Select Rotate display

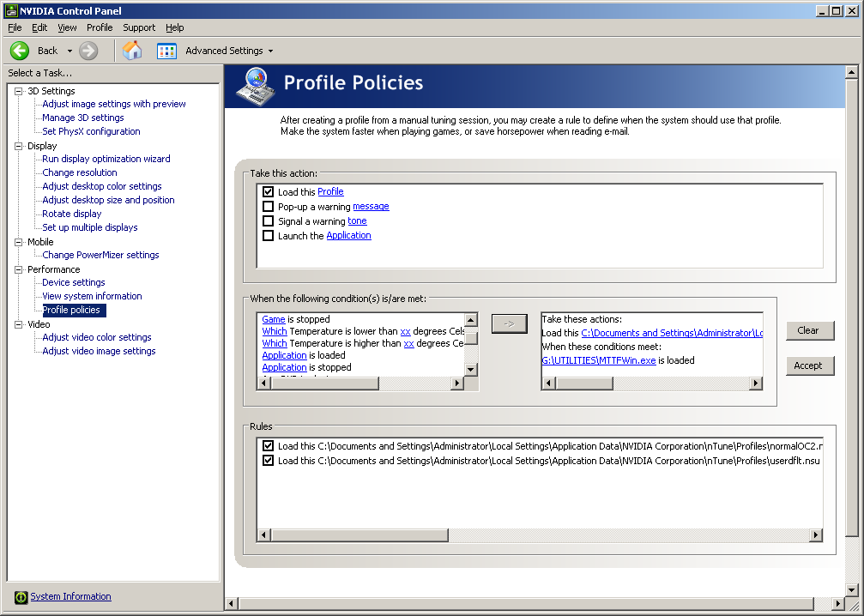72,214
